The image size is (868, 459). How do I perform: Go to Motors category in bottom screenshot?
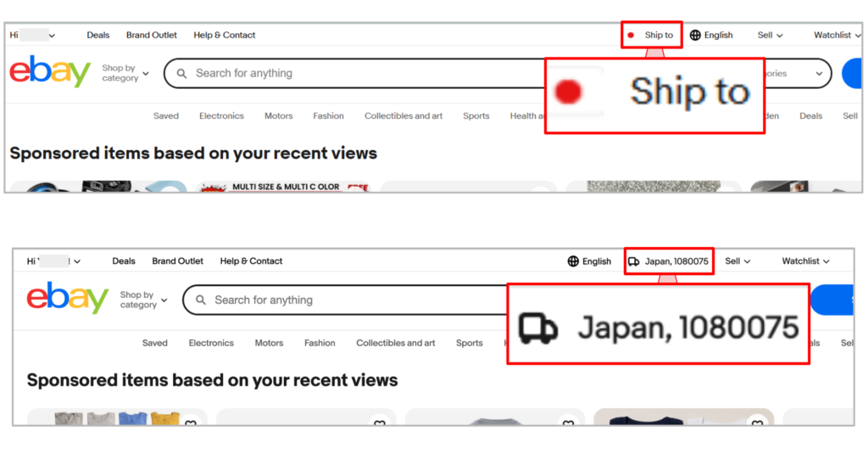269,343
